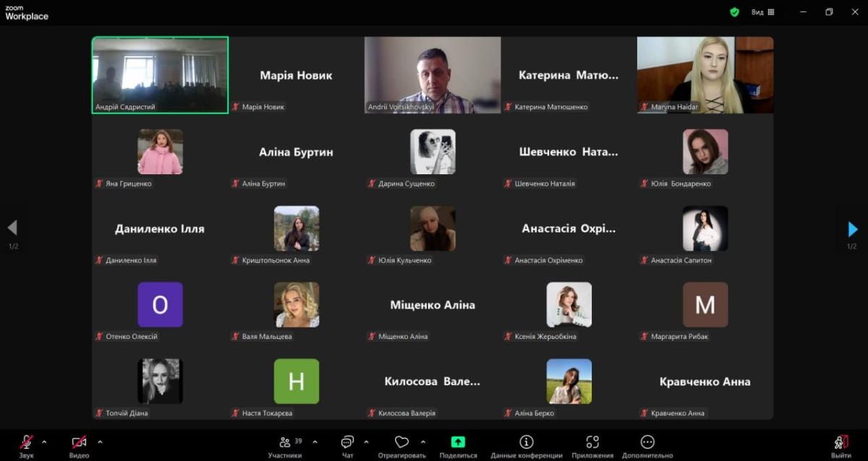This screenshot has height=461, width=868.
Task: Open the Чат chat panel
Action: pyautogui.click(x=348, y=447)
